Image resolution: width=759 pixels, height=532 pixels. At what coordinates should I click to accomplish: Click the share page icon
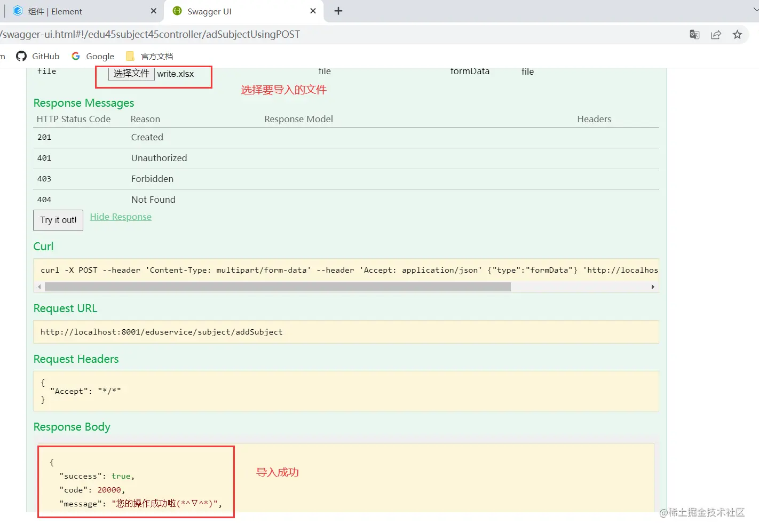pyautogui.click(x=716, y=35)
